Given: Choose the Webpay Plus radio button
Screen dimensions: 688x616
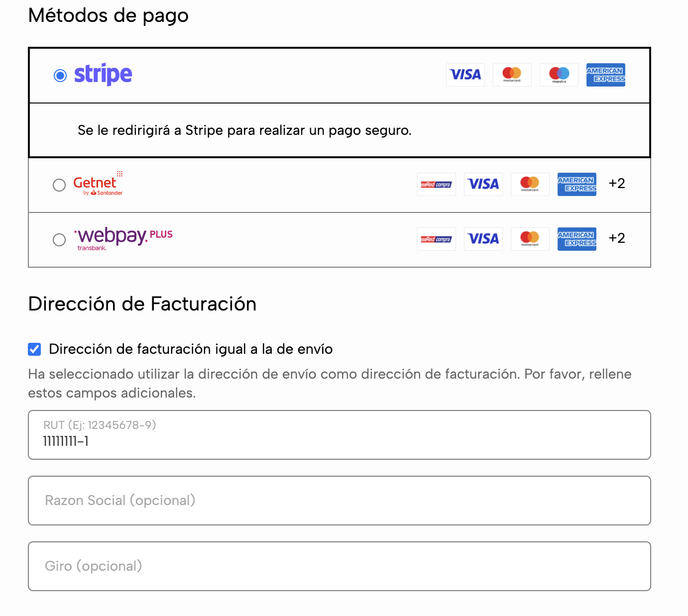Looking at the screenshot, I should (59, 240).
